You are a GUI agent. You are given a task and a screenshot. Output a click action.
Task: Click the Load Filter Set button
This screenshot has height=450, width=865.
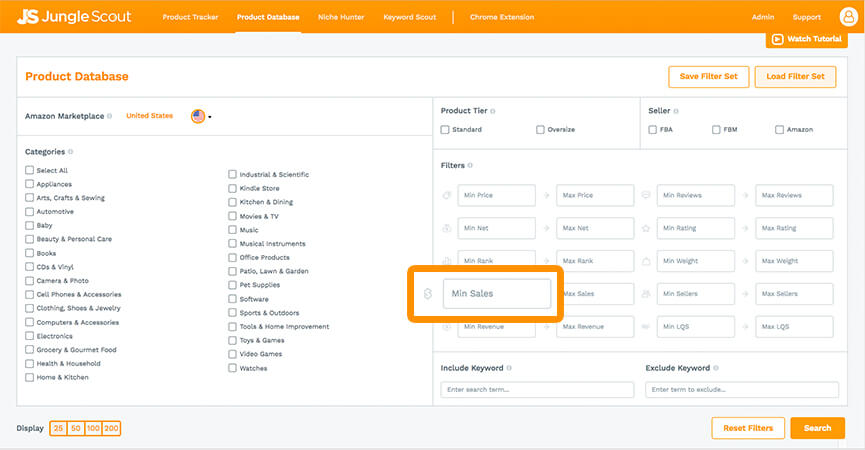(795, 77)
